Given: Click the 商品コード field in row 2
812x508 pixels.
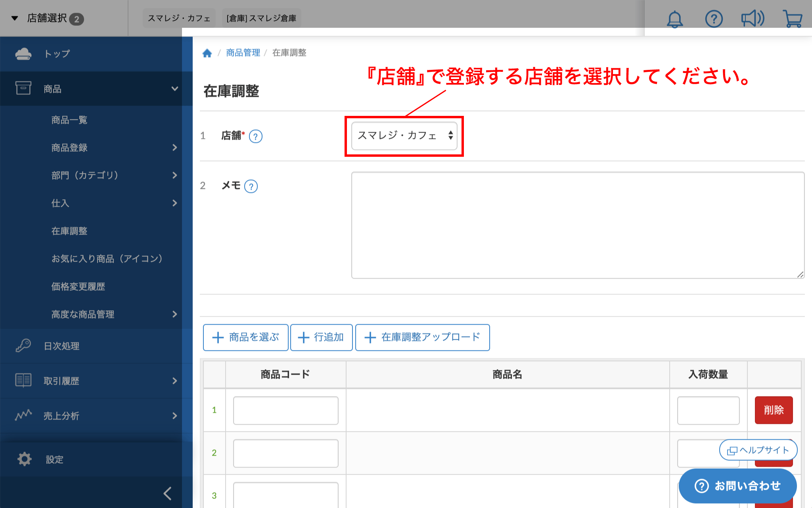Looking at the screenshot, I should [x=285, y=453].
